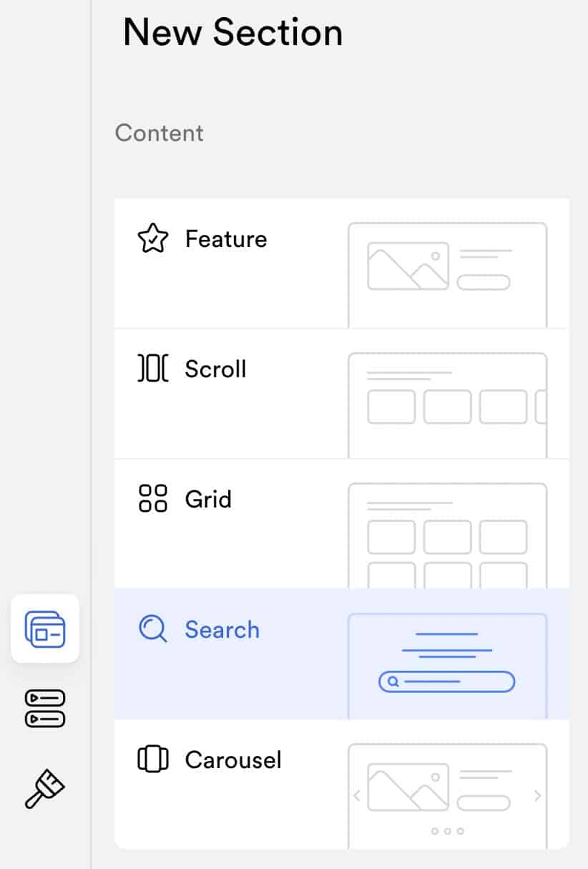Open the media list sidebar icon

[x=45, y=709]
